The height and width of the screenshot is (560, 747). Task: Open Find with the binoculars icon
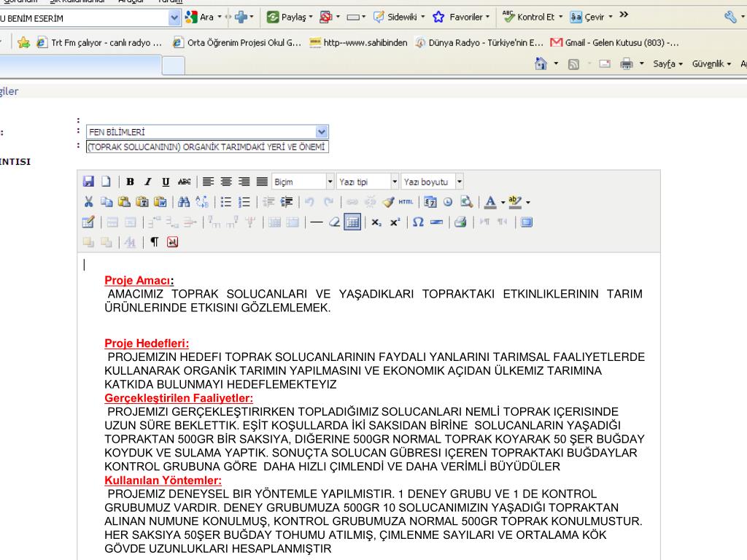coord(183,202)
